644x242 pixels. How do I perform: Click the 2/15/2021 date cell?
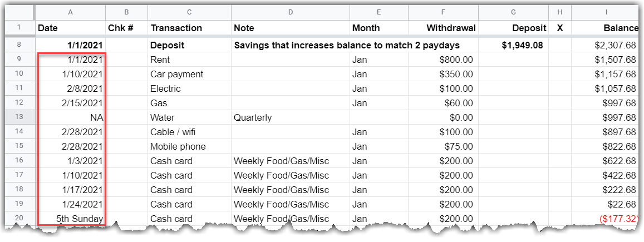[x=71, y=103]
